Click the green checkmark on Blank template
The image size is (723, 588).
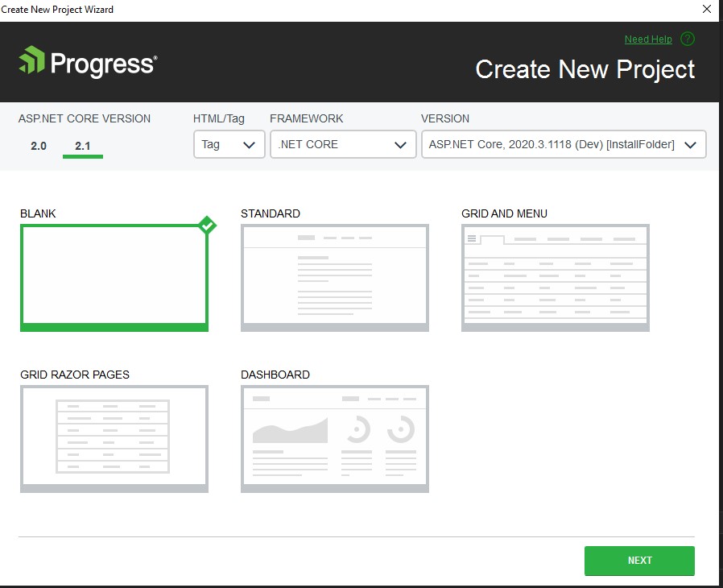(208, 226)
